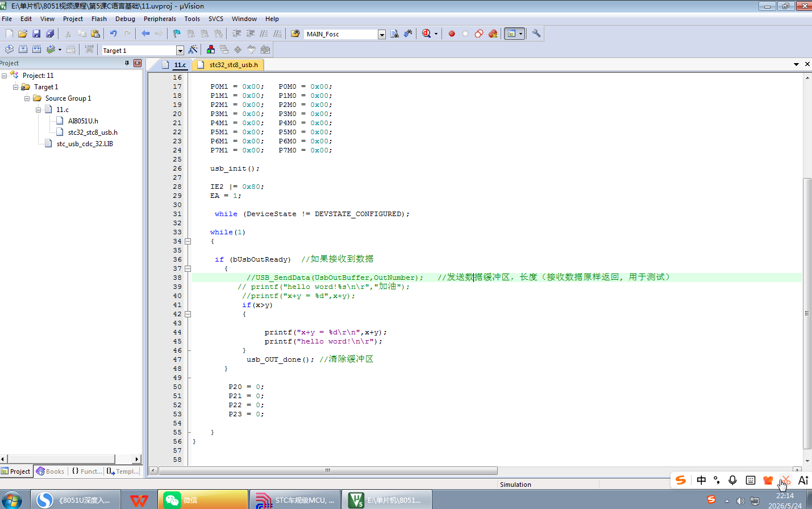This screenshot has height=509, width=812.
Task: Paste from clipboard toolbar icon
Action: click(x=95, y=34)
